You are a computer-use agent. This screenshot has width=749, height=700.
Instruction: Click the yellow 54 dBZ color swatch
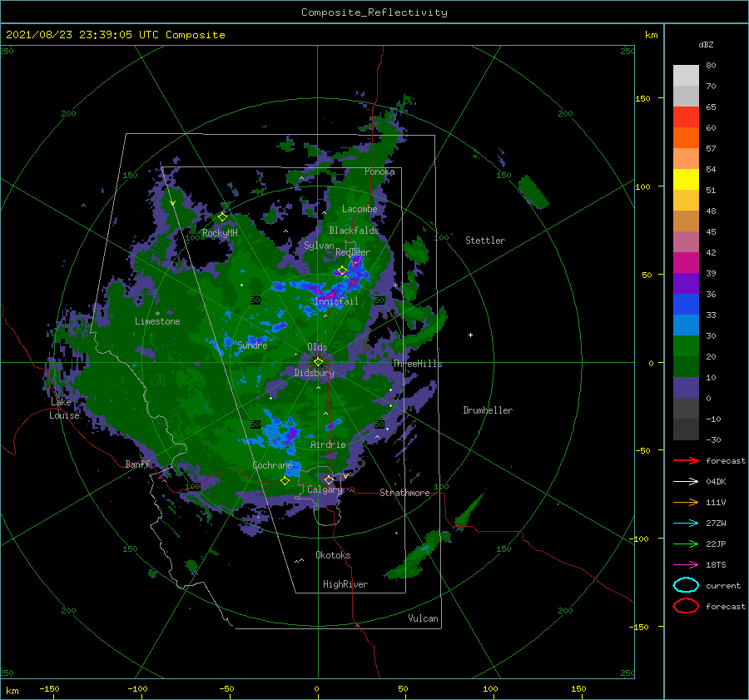coord(686,179)
